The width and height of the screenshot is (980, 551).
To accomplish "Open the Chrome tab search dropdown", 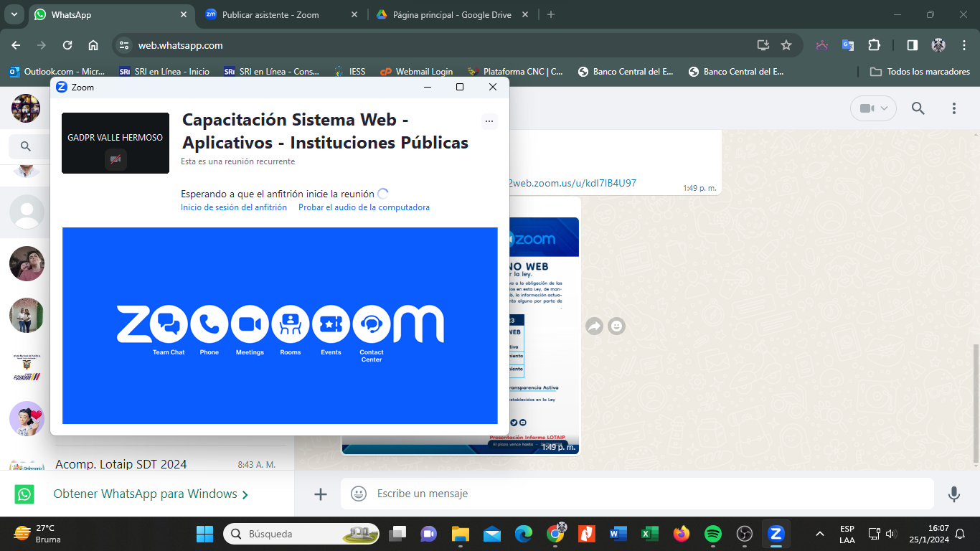I will click(14, 14).
